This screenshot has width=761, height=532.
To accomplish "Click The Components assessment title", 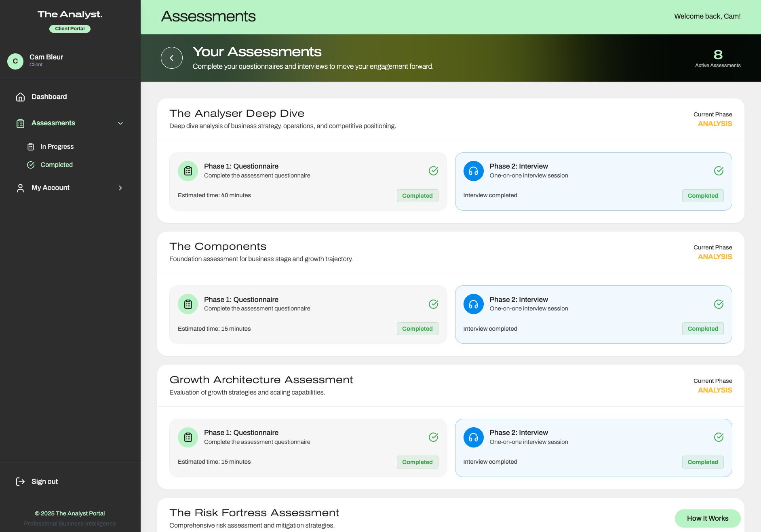I will [x=218, y=247].
